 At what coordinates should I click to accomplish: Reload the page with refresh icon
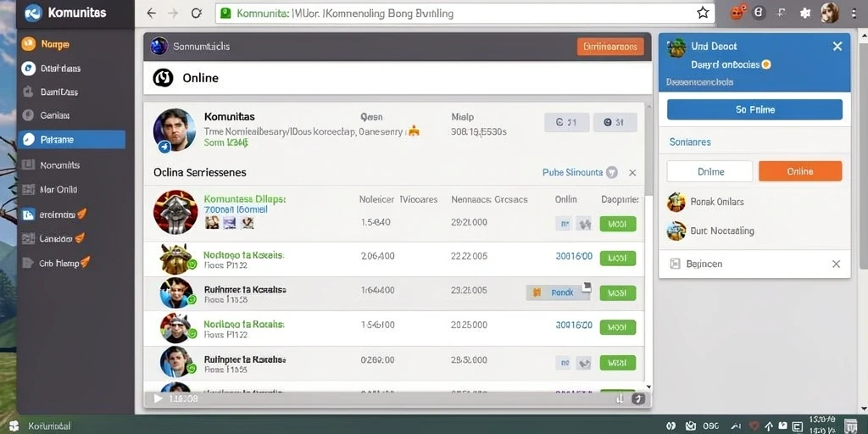197,14
